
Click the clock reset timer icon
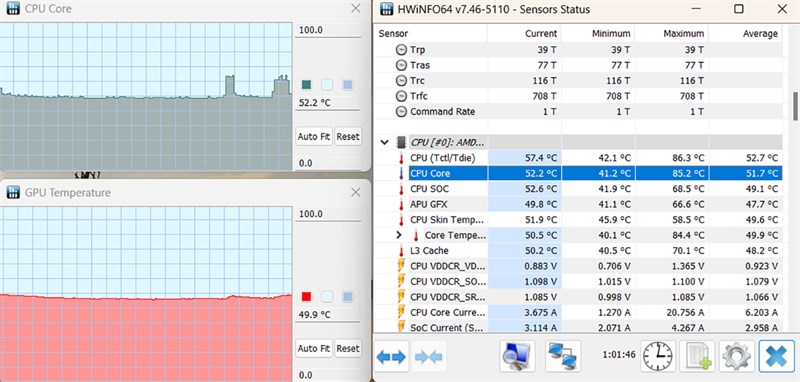coord(658,355)
